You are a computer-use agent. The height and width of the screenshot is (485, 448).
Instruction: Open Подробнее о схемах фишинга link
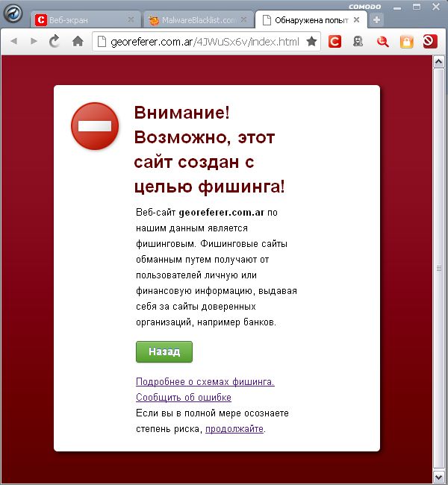click(205, 382)
